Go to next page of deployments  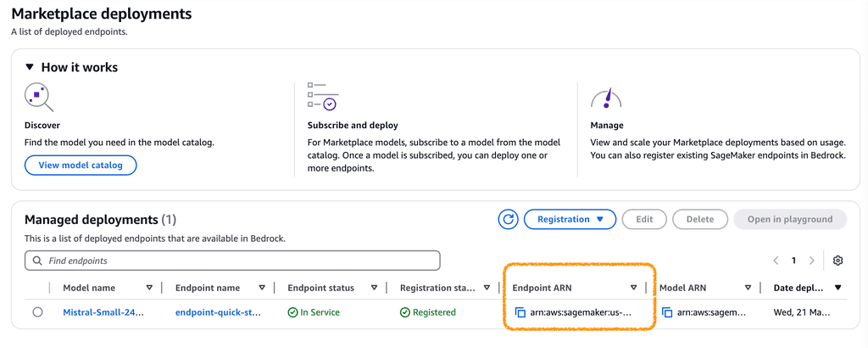coord(811,261)
